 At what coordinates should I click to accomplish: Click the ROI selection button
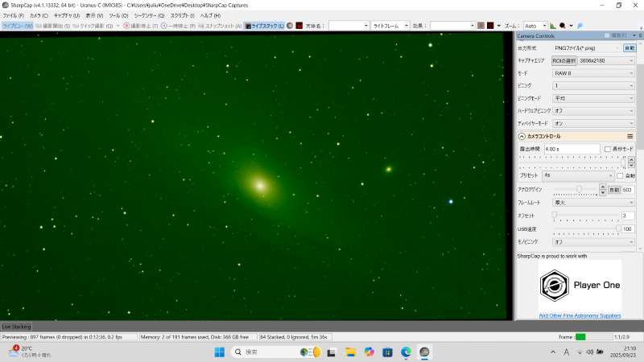pyautogui.click(x=569, y=60)
